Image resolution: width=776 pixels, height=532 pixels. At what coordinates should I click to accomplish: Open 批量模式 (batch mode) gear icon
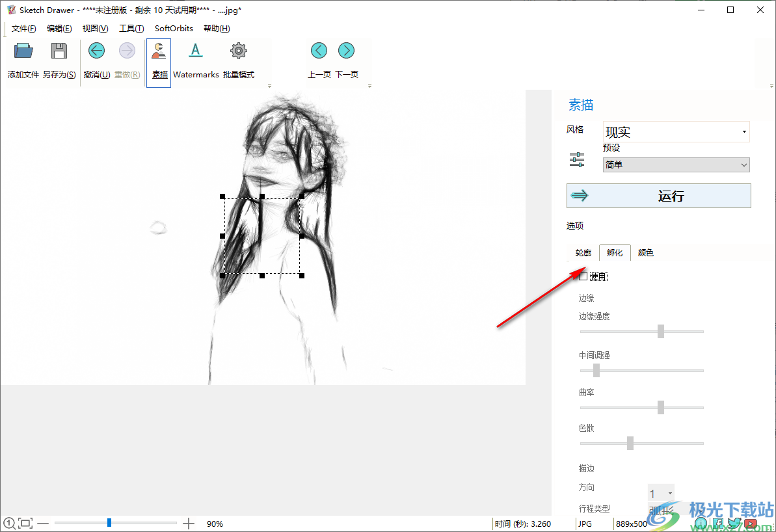pos(239,51)
